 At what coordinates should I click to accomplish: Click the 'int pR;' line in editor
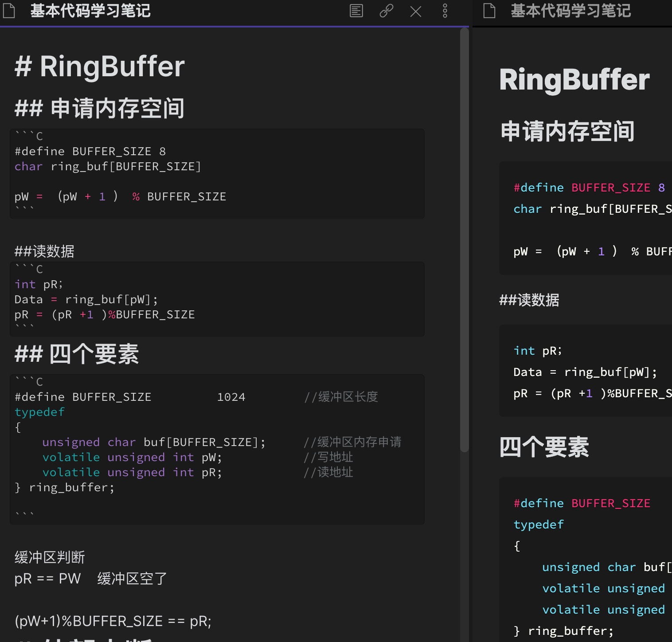pyautogui.click(x=39, y=285)
